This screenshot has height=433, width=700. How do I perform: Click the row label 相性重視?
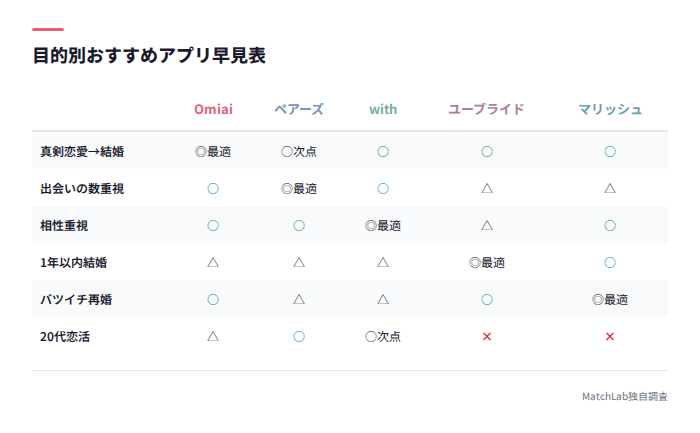pos(64,226)
